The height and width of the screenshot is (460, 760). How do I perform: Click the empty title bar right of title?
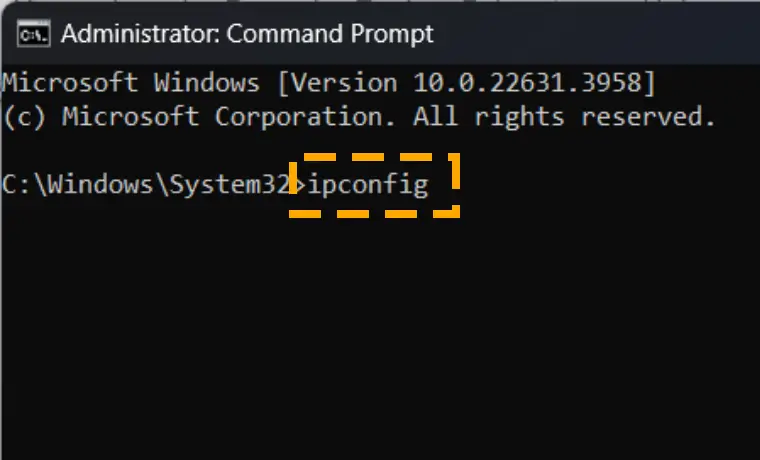coord(596,33)
